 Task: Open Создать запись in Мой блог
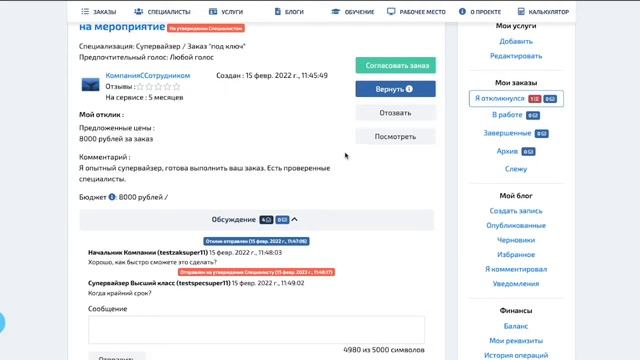click(516, 211)
